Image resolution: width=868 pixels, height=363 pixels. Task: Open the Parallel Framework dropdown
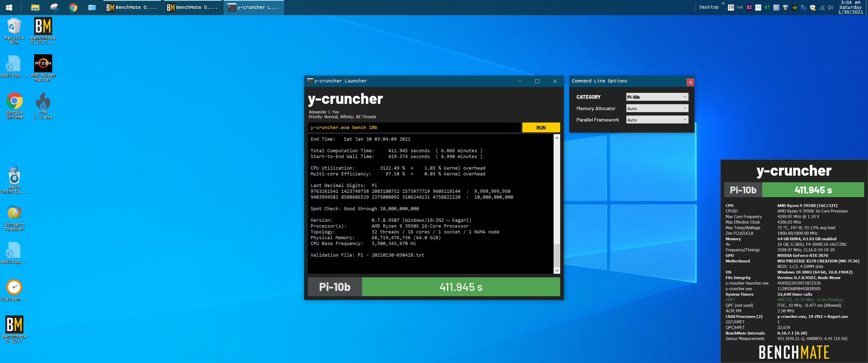click(x=657, y=120)
